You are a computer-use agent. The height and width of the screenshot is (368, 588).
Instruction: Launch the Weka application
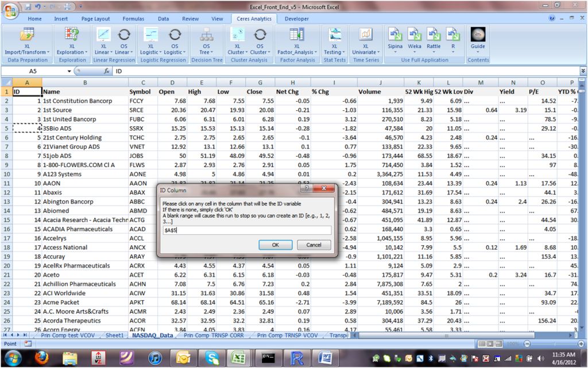(415, 39)
